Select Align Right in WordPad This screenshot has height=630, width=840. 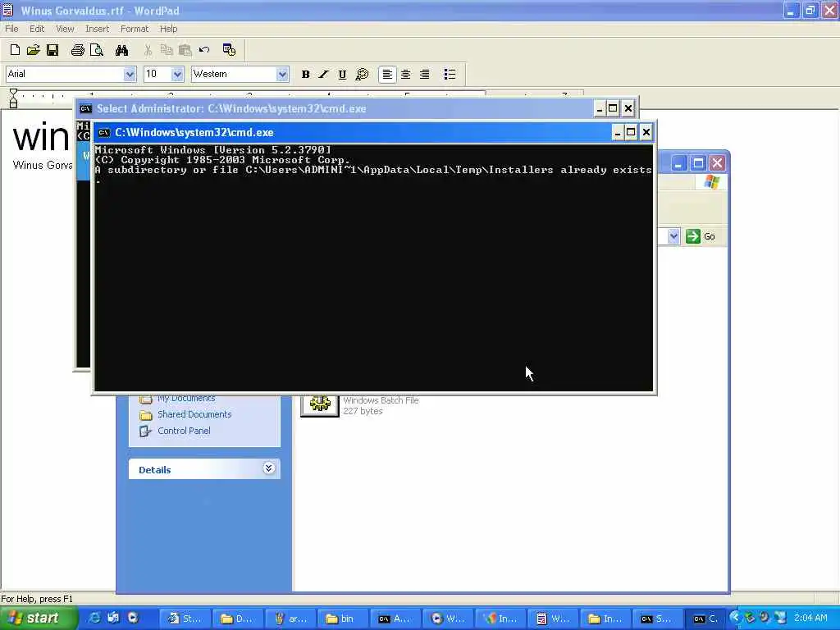(x=424, y=75)
